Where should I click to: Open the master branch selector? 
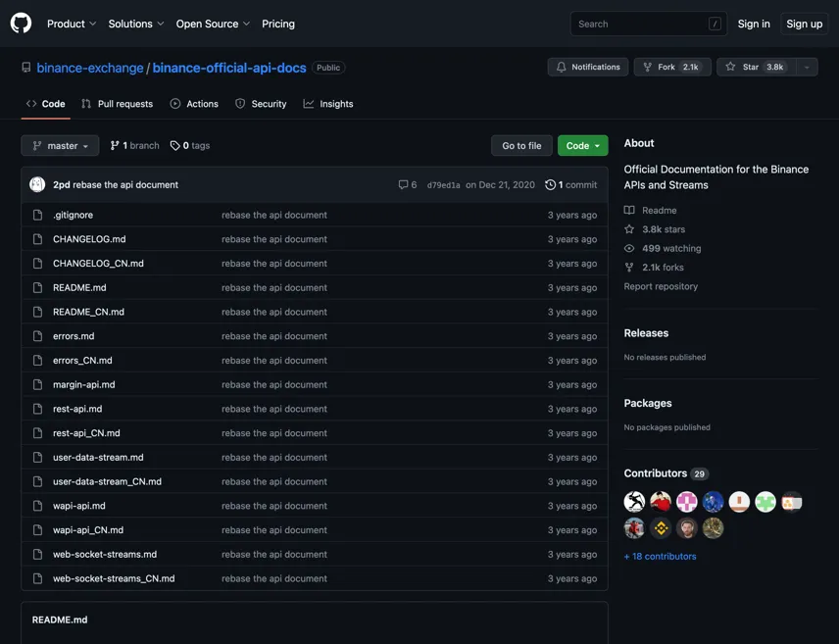[60, 146]
